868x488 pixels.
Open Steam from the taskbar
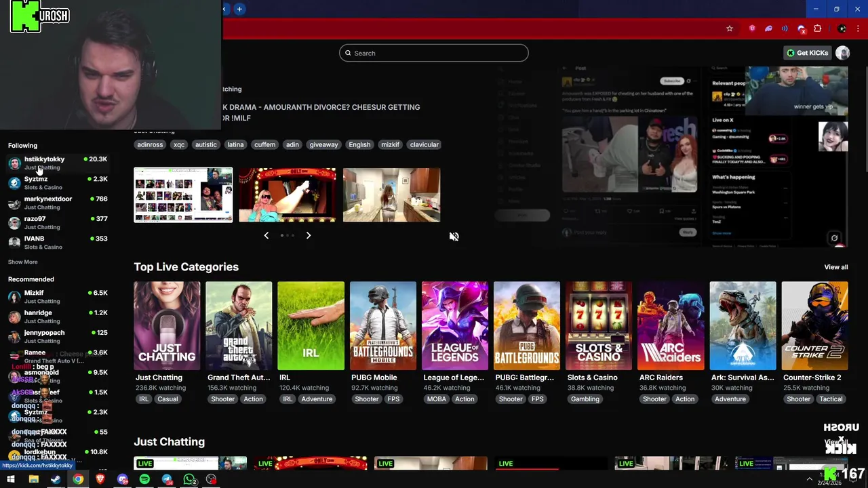coord(56,479)
